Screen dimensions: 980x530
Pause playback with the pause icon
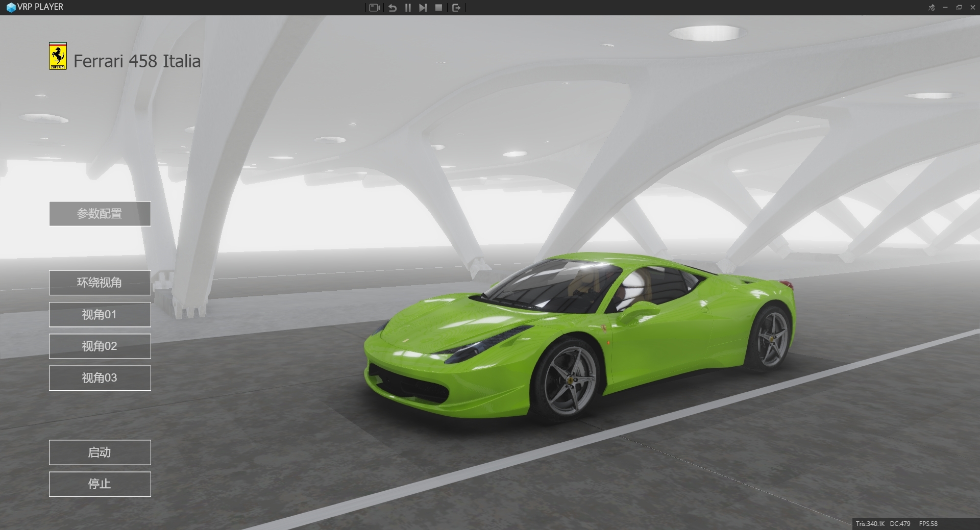coord(408,8)
